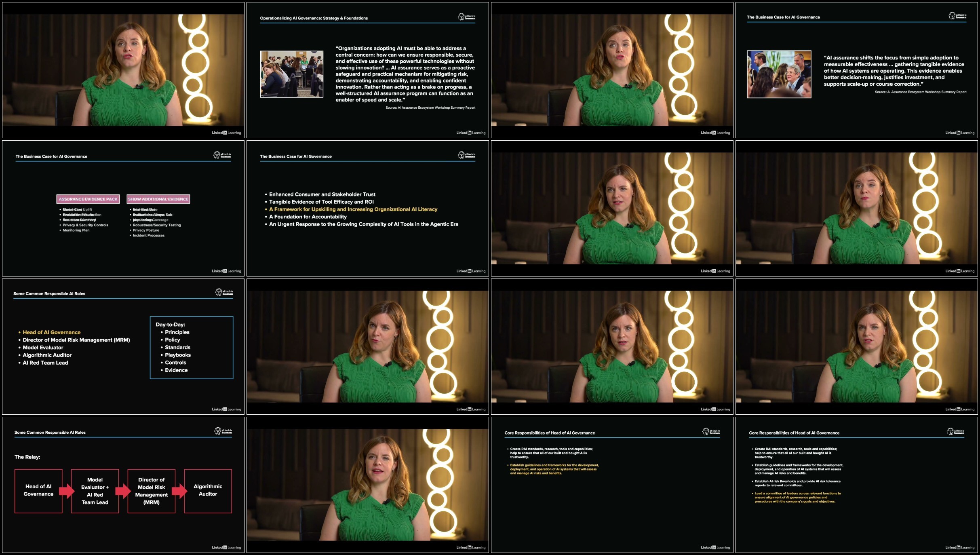Click the Day-to-Day blue outlined box
This screenshot has width=980, height=555.
point(192,348)
